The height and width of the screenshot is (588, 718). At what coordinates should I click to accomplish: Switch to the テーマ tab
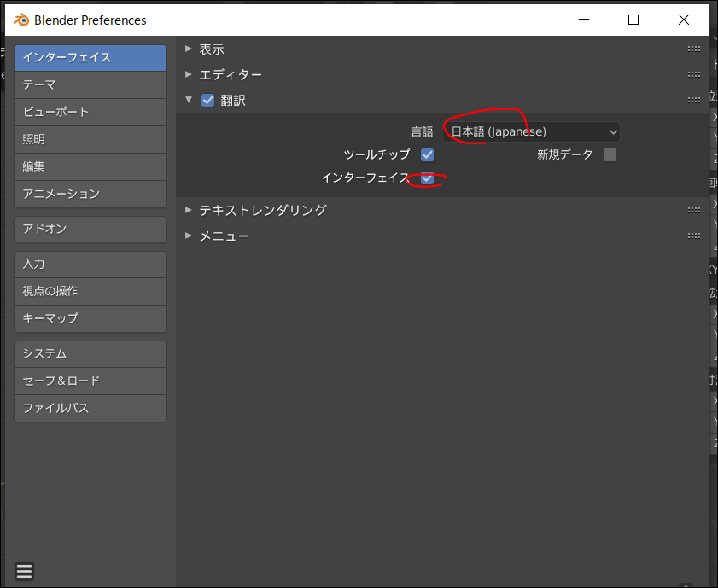click(x=90, y=85)
